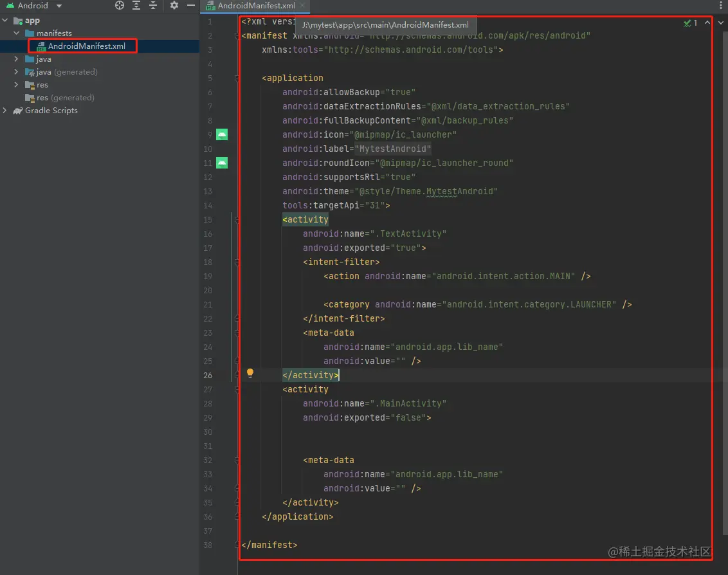Collapse the app module node
The height and width of the screenshot is (575, 728).
[5, 21]
